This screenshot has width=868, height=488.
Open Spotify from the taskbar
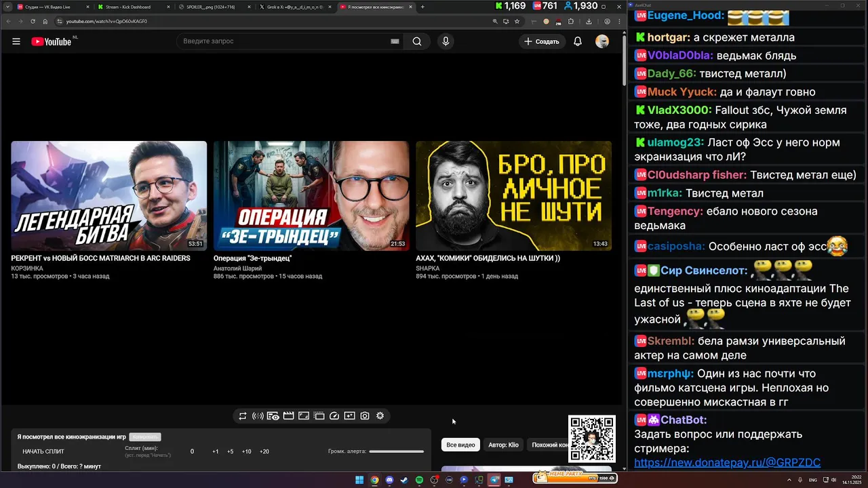click(419, 480)
